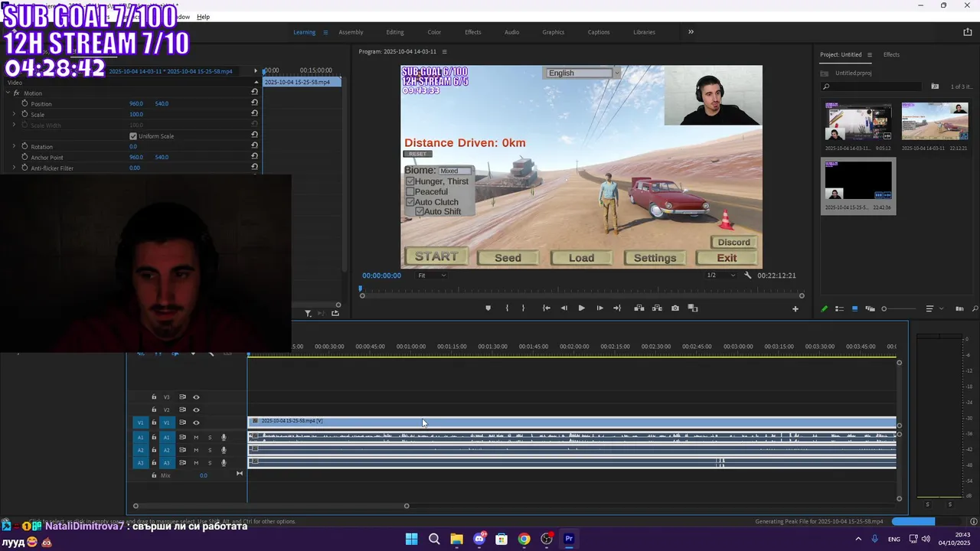Viewport: 980px width, 551px height.
Task: Select the 2025-10-04 15-25-58.mp4 video clip
Action: 572,422
